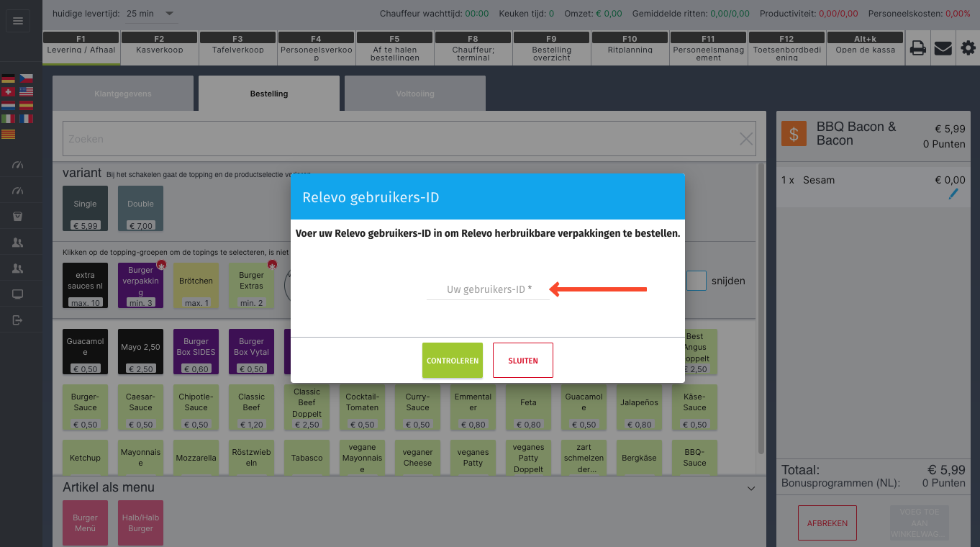Viewport: 980px width, 547px height.
Task: Switch to the Voltooiing tab
Action: (415, 94)
